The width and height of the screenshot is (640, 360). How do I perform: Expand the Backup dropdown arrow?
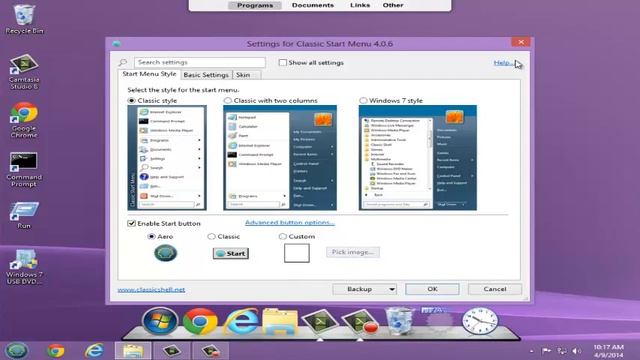(391, 289)
